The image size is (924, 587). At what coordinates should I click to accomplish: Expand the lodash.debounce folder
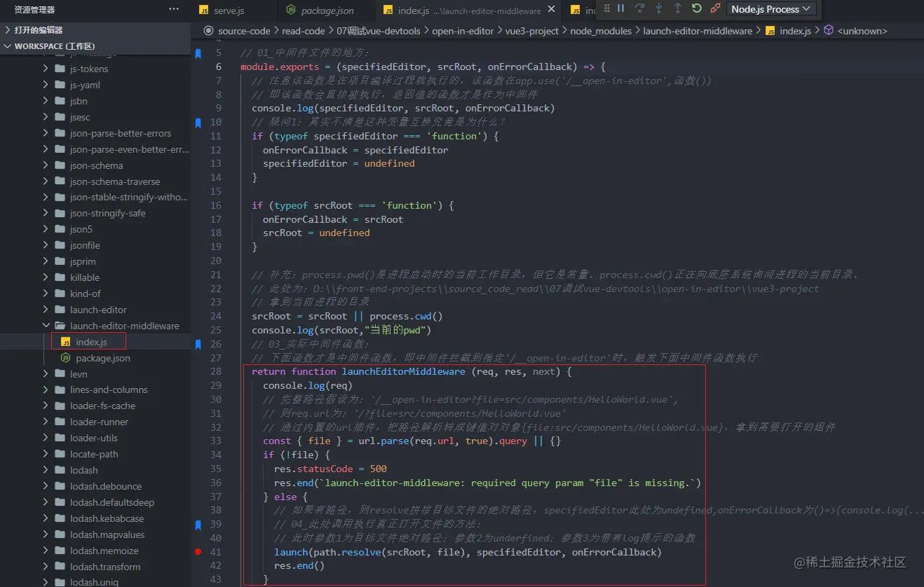click(x=46, y=486)
